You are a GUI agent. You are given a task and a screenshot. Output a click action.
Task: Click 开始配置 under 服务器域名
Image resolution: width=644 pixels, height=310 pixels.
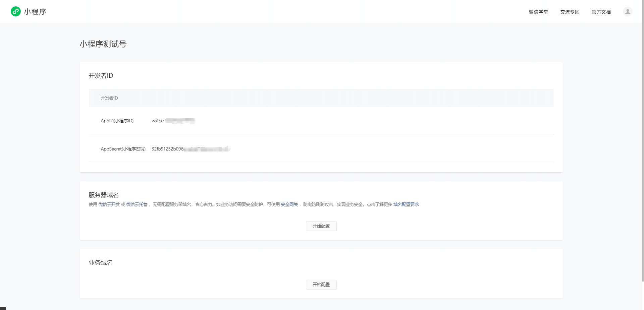[x=321, y=226]
